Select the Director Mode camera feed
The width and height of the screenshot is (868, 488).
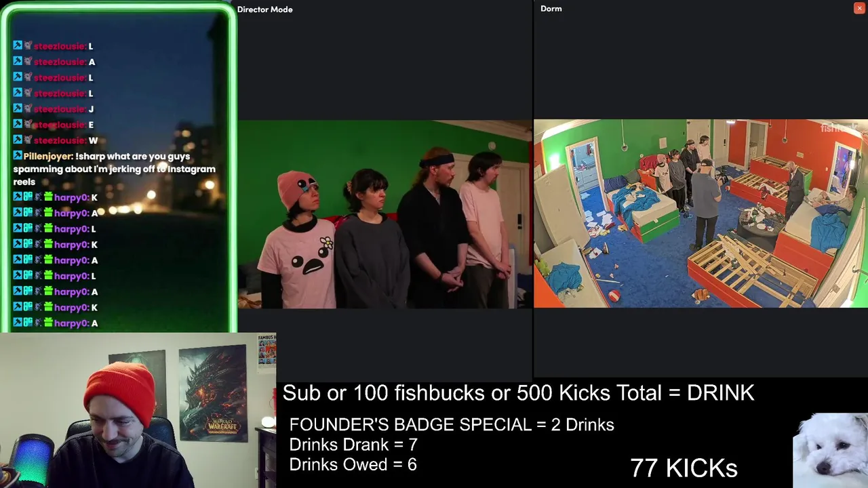[x=384, y=214]
